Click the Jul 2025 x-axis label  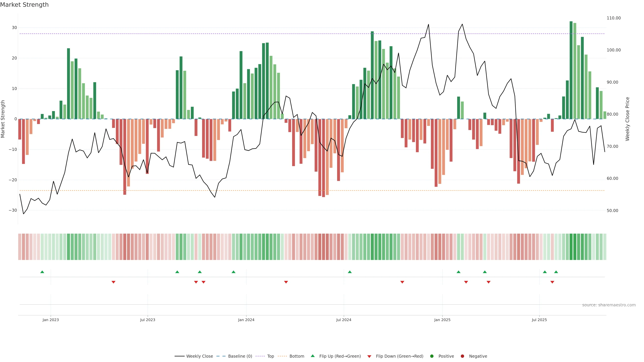point(539,320)
